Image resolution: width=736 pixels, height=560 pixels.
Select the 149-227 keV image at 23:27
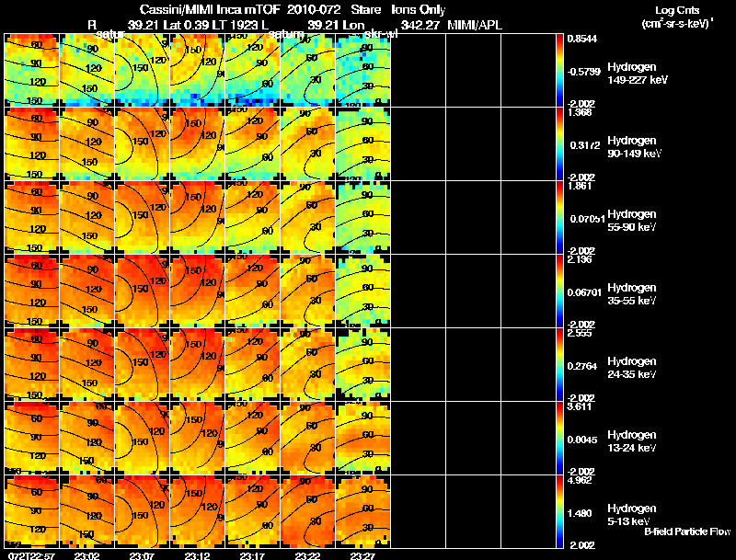pos(362,71)
